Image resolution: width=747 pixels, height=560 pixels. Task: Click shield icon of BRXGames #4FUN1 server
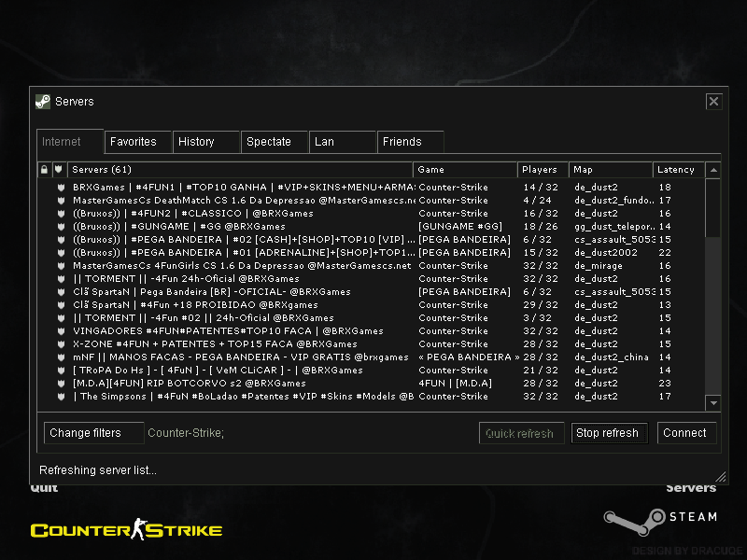click(61, 188)
